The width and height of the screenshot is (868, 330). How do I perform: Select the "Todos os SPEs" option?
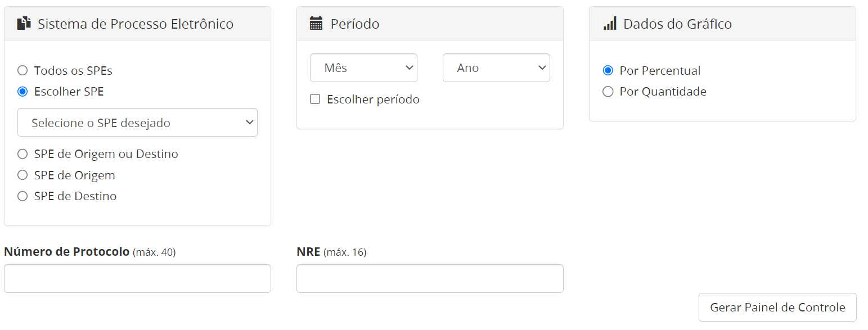tap(22, 70)
